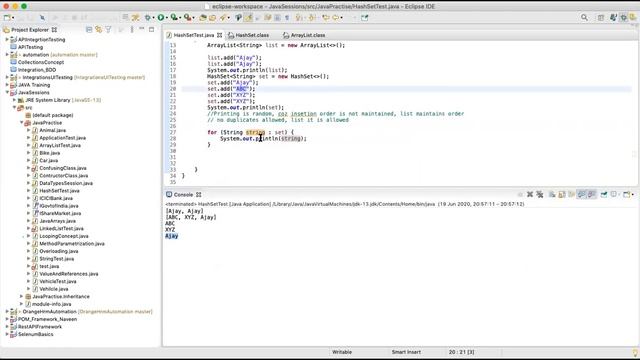Click the Pin Console icon
The image size is (640, 360).
click(604, 195)
